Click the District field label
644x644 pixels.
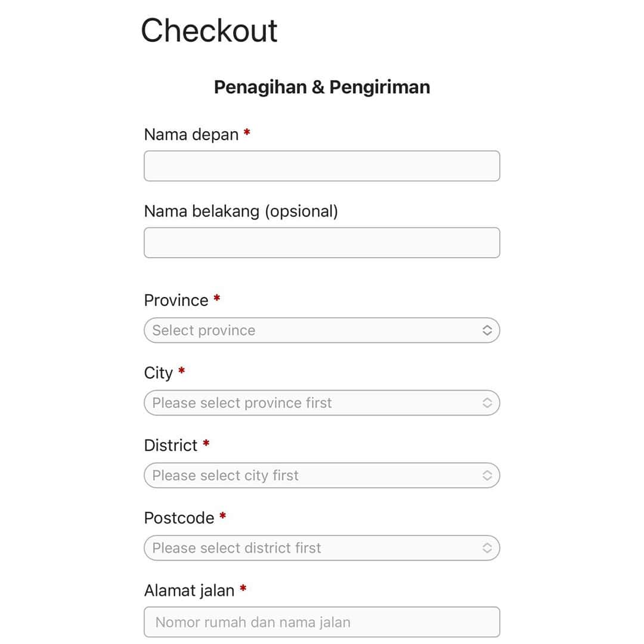171,445
